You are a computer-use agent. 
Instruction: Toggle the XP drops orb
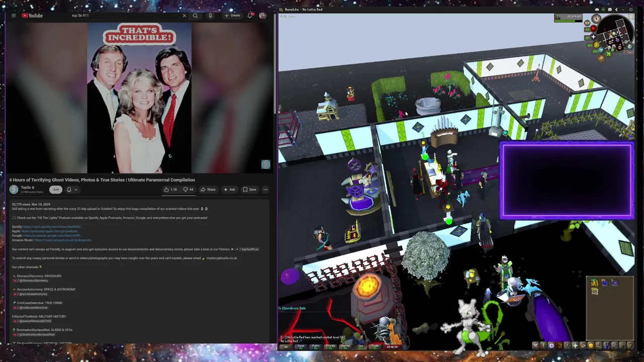click(x=587, y=23)
